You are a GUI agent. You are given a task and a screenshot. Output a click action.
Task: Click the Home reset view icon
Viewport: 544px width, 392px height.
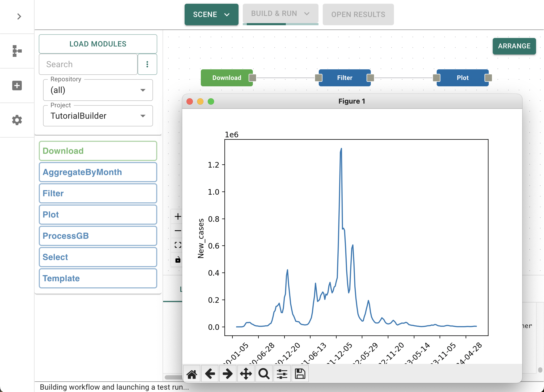tap(192, 374)
